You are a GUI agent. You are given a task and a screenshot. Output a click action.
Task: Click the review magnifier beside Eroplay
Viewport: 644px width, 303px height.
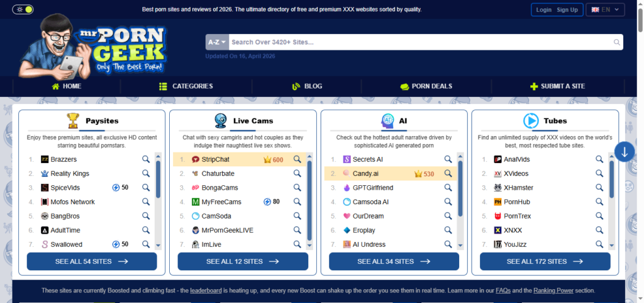tap(448, 230)
